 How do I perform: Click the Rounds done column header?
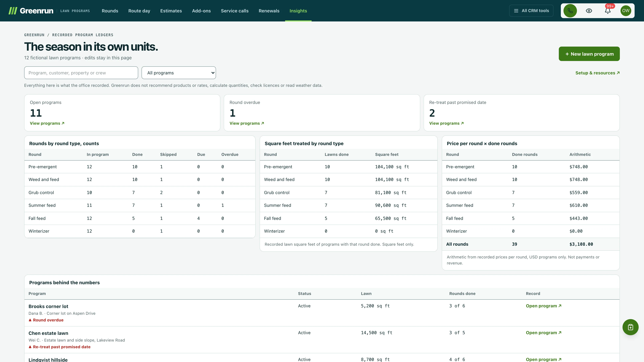pyautogui.click(x=462, y=294)
